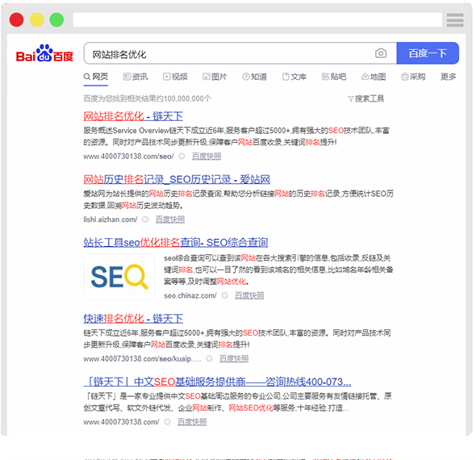
Task: Open camera image search icon
Action: (x=381, y=53)
